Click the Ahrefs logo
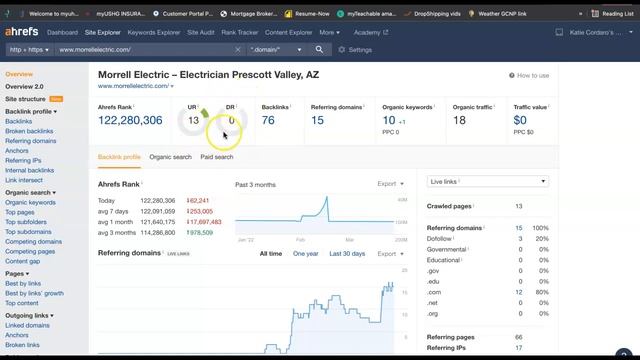Screen dimensions: 640x360 coord(22,32)
